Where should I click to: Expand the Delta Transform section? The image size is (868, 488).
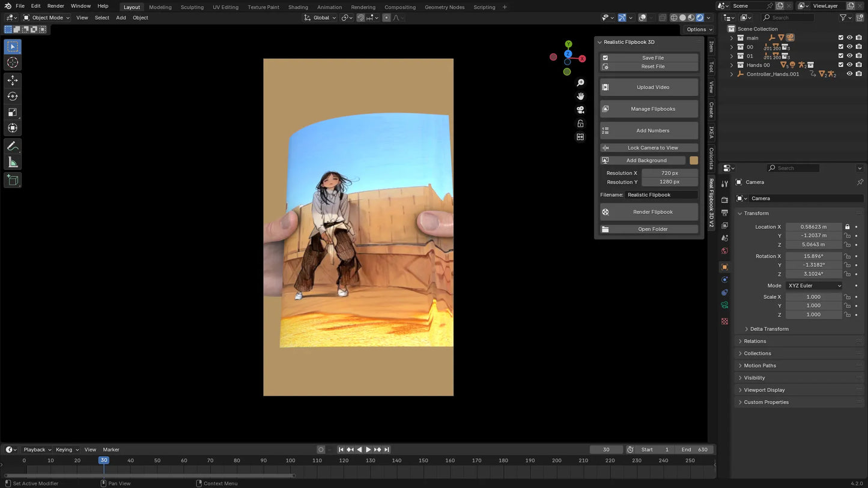click(768, 329)
